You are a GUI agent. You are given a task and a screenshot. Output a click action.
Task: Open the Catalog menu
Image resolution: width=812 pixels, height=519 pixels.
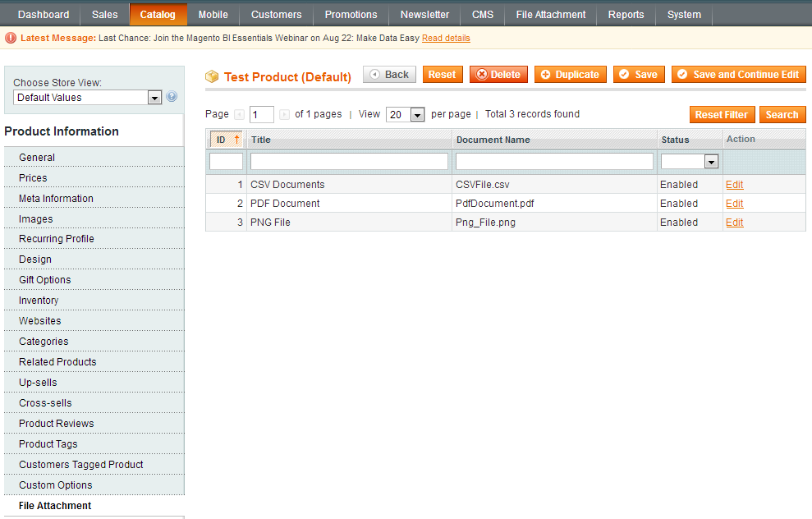(158, 15)
